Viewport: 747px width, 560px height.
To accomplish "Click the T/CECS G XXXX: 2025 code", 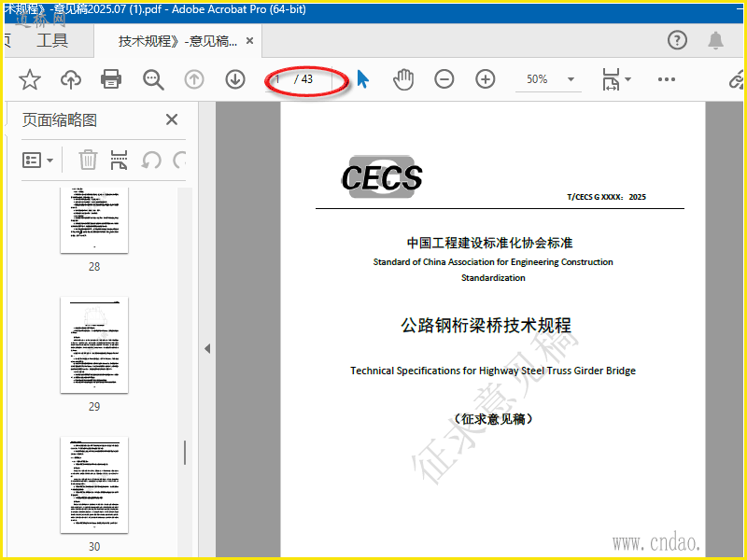I will click(606, 197).
